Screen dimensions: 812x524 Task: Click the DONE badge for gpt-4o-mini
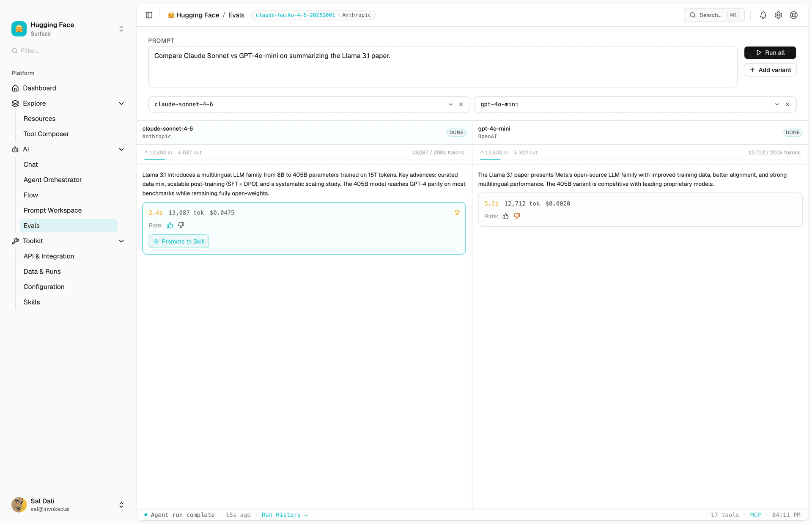pyautogui.click(x=793, y=133)
